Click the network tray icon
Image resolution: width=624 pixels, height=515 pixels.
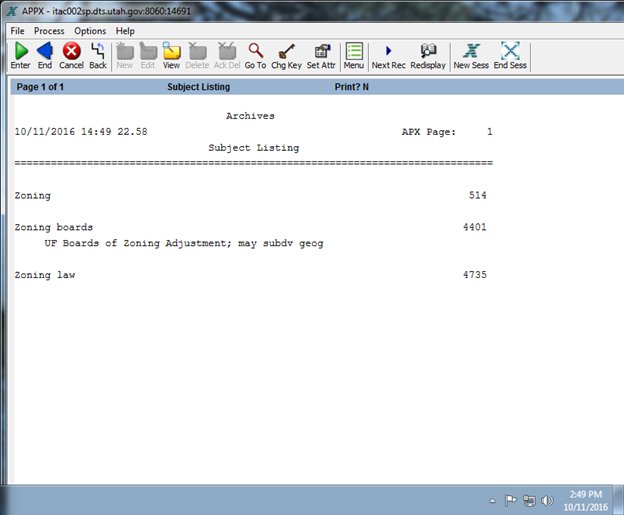(x=529, y=500)
